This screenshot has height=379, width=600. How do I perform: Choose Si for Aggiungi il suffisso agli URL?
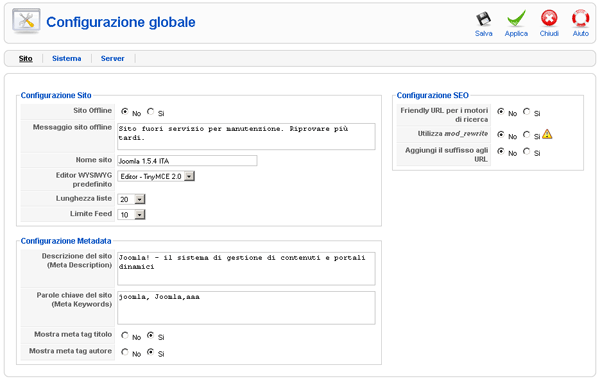[527, 151]
